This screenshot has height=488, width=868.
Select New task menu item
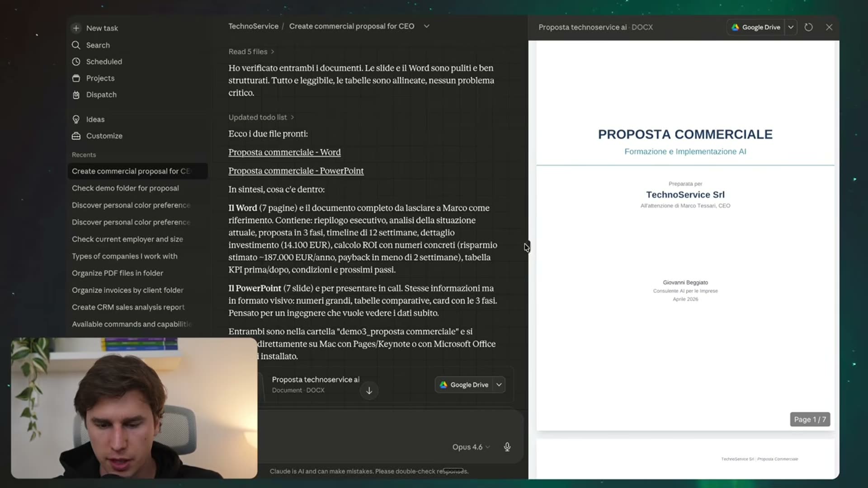(x=102, y=28)
